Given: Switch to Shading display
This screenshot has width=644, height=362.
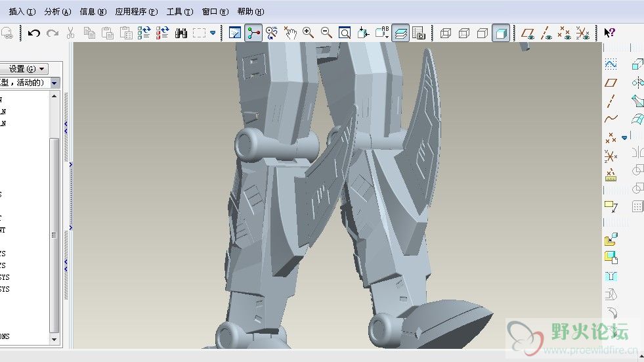Looking at the screenshot, I should pyautogui.click(x=501, y=33).
